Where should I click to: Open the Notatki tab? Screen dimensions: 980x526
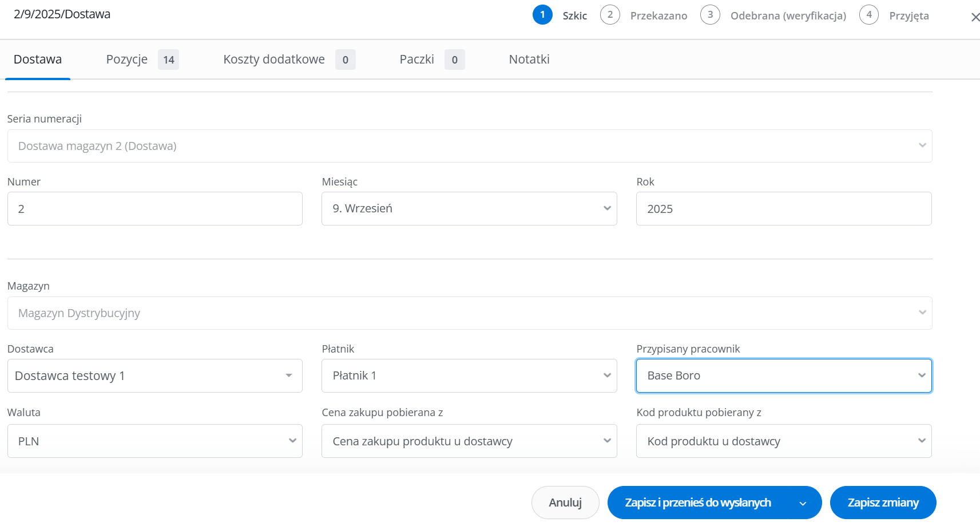coord(529,60)
